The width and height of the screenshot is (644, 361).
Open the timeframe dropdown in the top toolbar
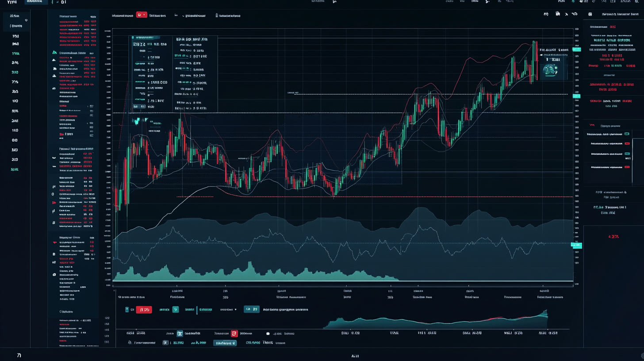(x=183, y=15)
